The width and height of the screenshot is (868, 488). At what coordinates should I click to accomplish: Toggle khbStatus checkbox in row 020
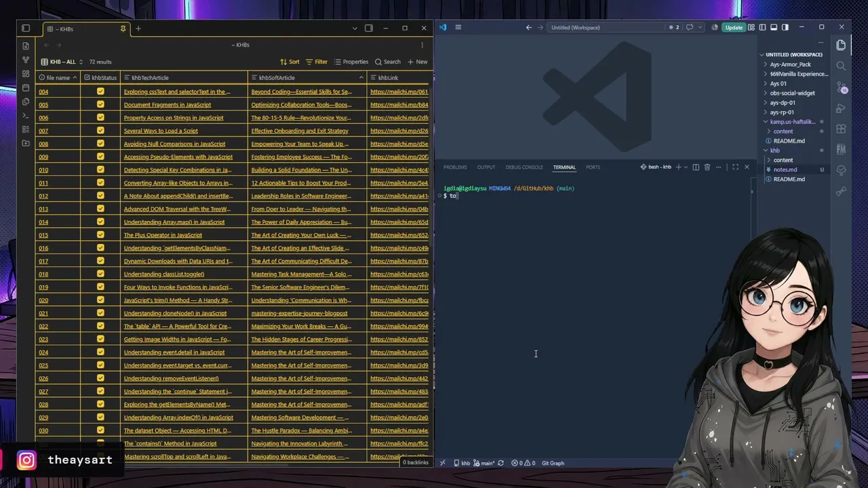pos(100,300)
